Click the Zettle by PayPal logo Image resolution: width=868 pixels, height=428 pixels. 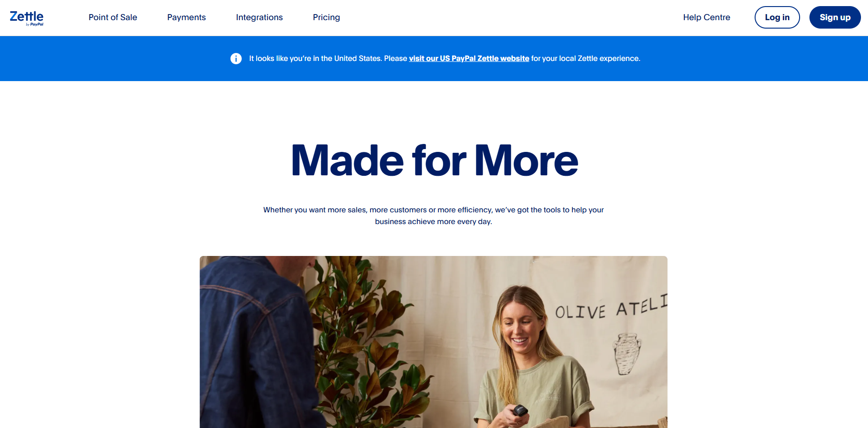click(27, 18)
